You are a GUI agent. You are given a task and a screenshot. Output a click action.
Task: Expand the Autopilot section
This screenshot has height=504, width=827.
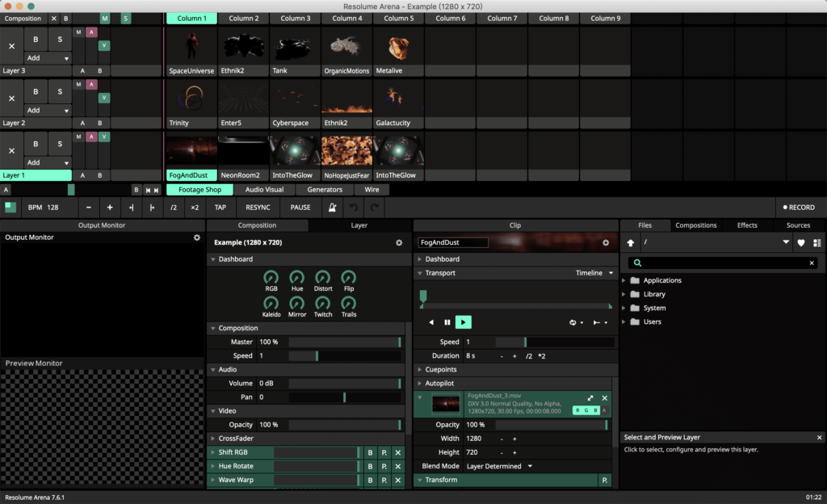click(420, 384)
